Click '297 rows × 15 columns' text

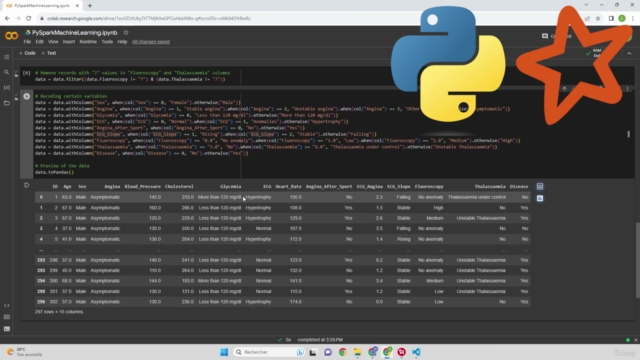coord(59,312)
